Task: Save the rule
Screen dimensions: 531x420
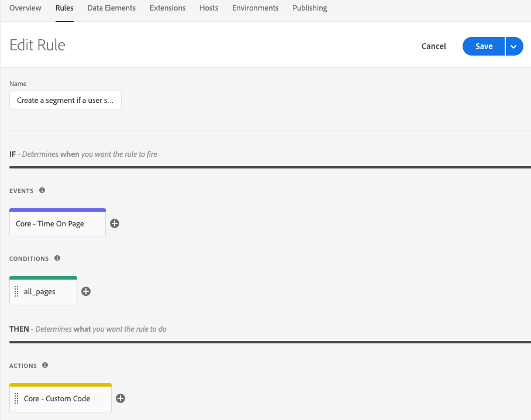Action: (x=484, y=46)
